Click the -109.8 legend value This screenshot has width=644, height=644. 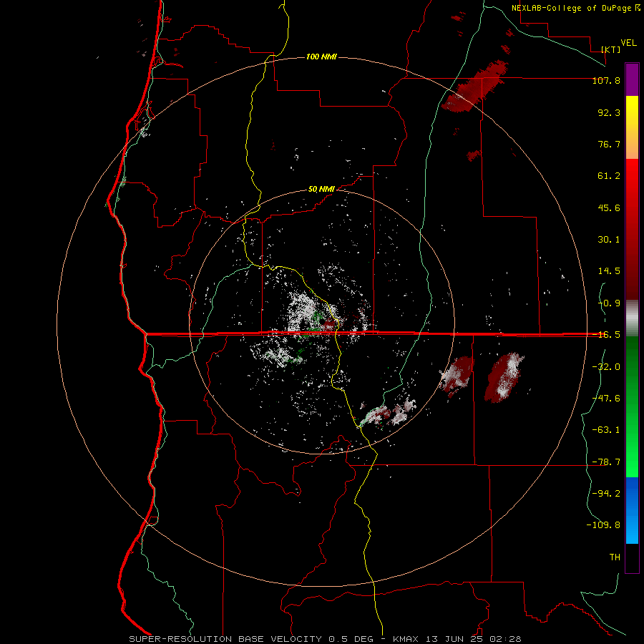(603, 525)
